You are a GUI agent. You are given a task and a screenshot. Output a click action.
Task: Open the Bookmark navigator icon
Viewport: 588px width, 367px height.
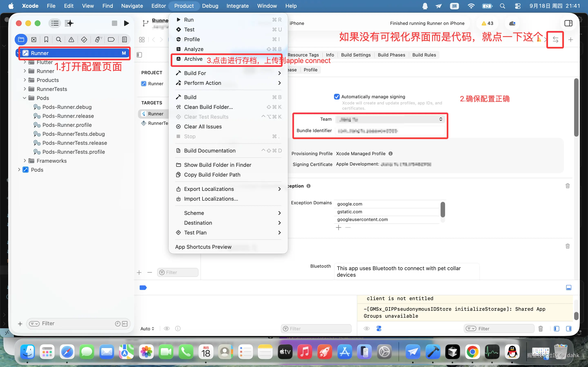pyautogui.click(x=46, y=40)
